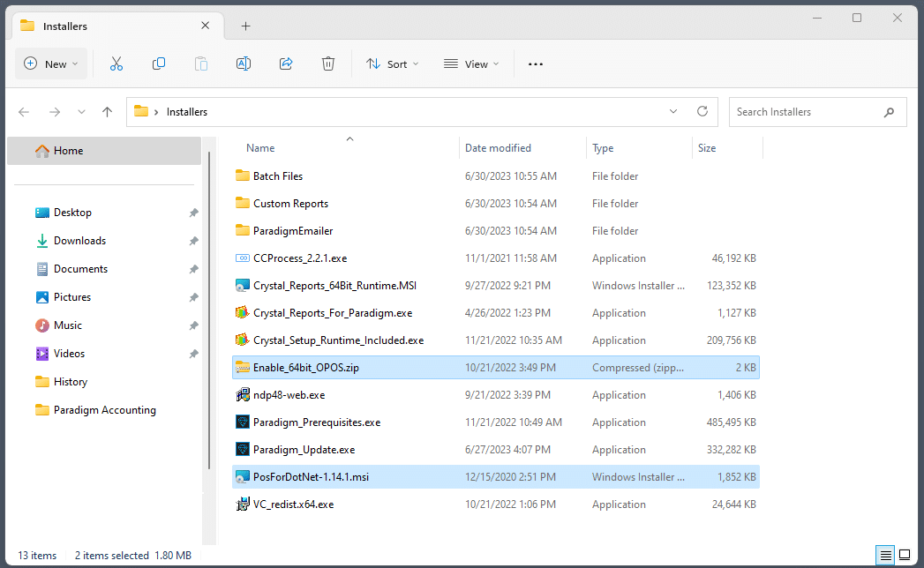Image resolution: width=924 pixels, height=568 pixels.
Task: Click the Search Installers field
Action: click(x=817, y=112)
